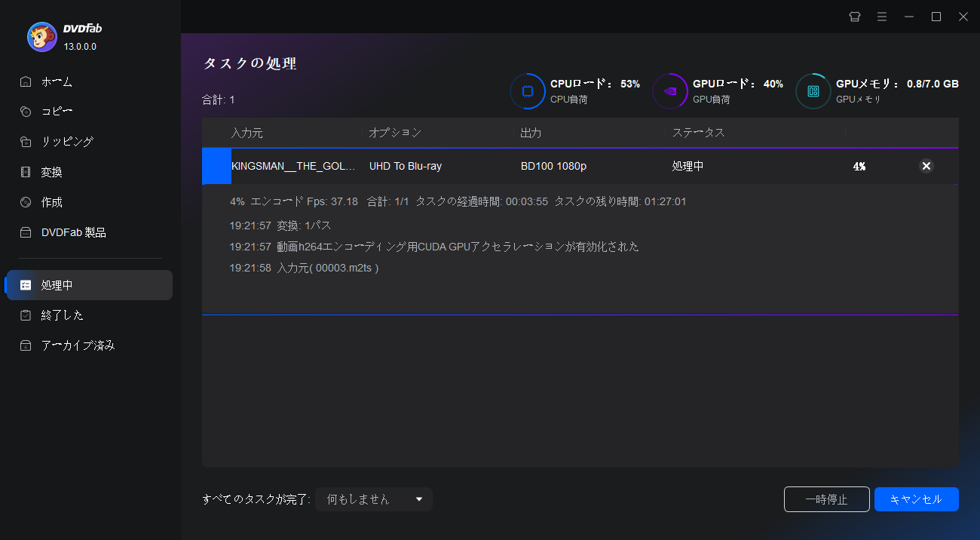Viewport: 980px width, 540px height.
Task: Click log line 入力元( 00003.m2ts )
Action: tap(304, 268)
